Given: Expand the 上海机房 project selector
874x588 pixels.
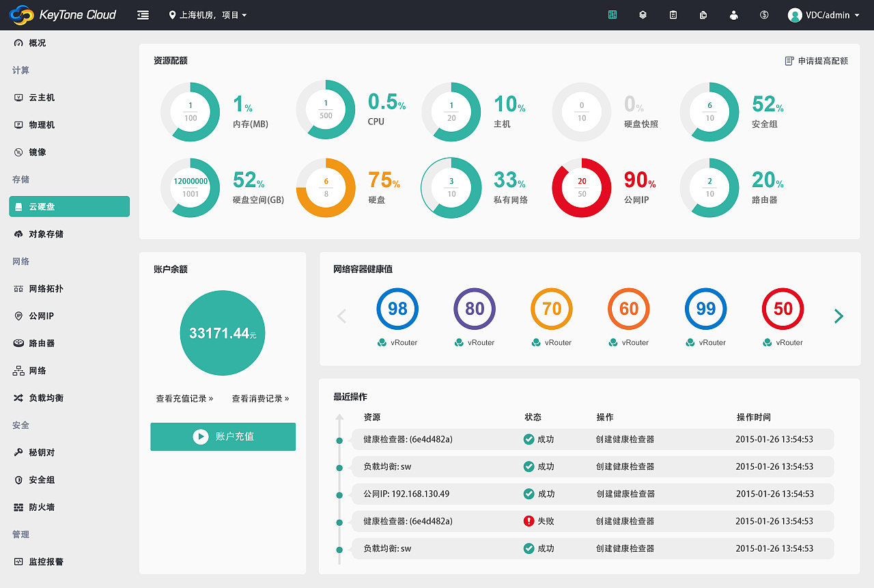Looking at the screenshot, I should click(x=207, y=14).
